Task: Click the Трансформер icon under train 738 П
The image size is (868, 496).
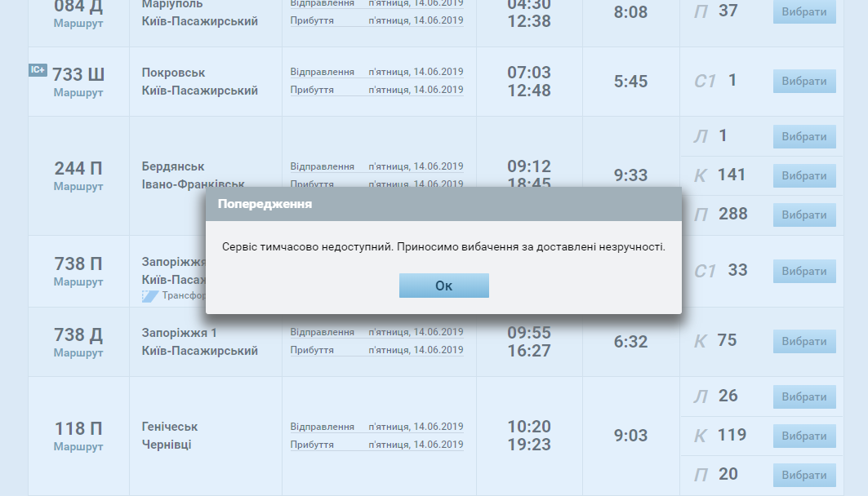Action: coord(150,296)
